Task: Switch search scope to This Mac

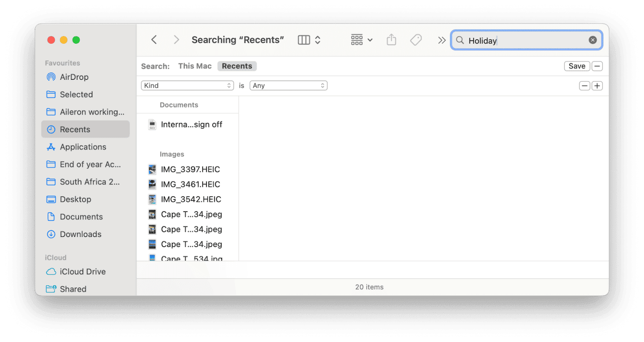Action: 195,66
